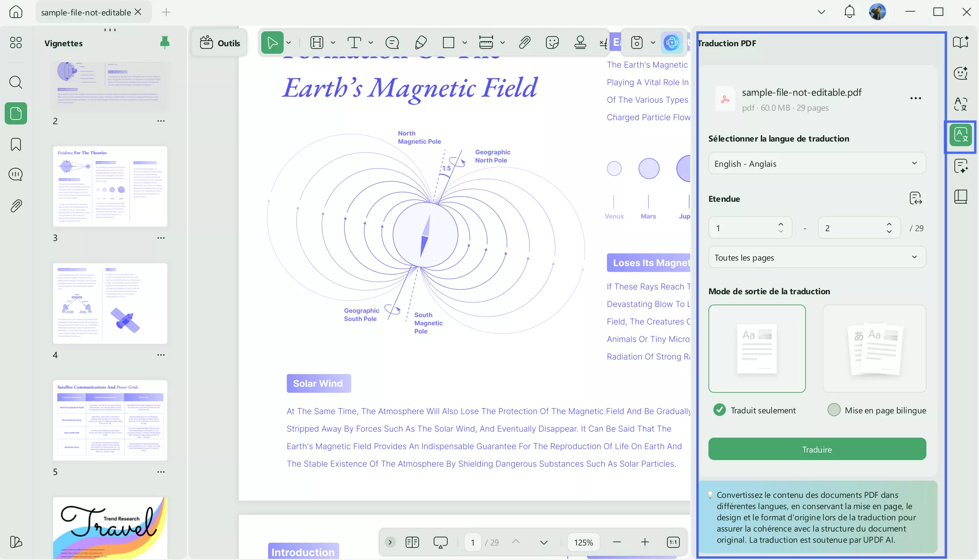Close the sample-file-not-editable tab
The width and height of the screenshot is (979, 560).
pyautogui.click(x=138, y=12)
